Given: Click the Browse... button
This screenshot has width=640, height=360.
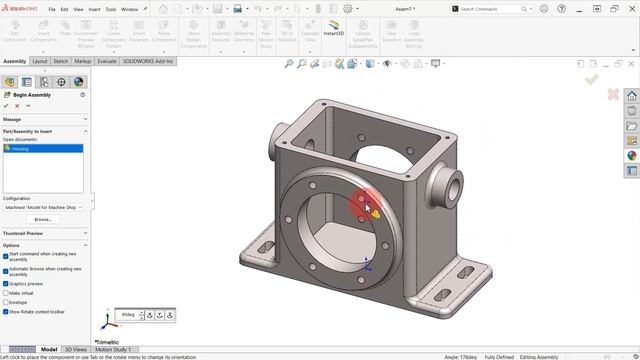Looking at the screenshot, I should [43, 220].
